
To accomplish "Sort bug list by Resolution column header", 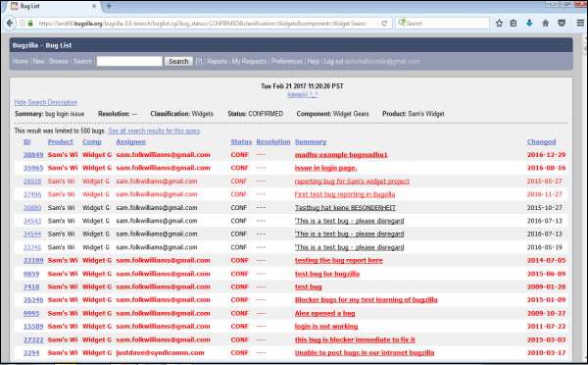I will (273, 142).
